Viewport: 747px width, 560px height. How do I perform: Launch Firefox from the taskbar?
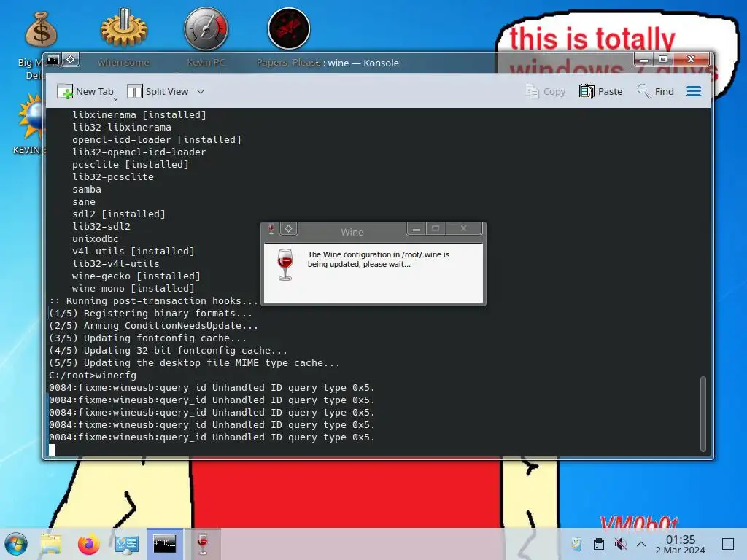[88, 544]
